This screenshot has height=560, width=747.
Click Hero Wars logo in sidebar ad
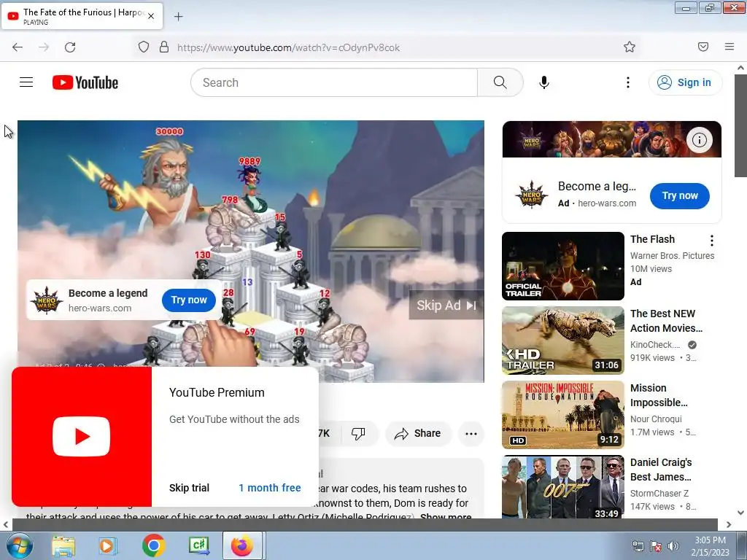(x=531, y=194)
